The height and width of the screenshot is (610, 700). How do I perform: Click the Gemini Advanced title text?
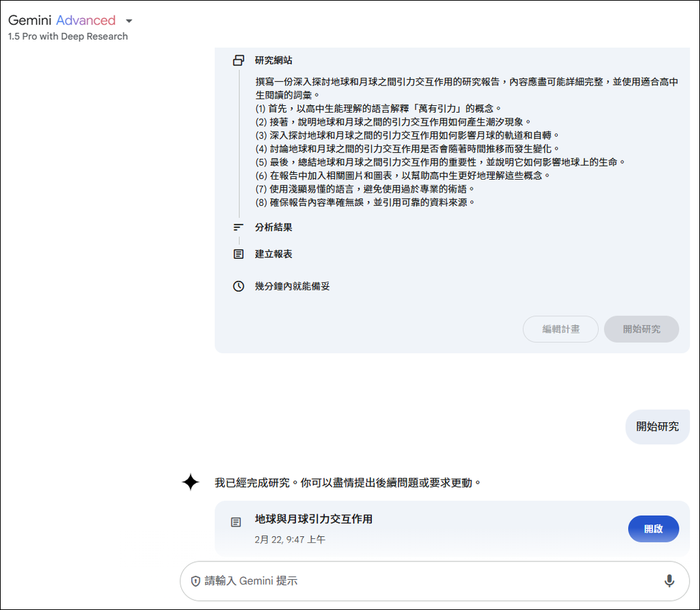62,20
